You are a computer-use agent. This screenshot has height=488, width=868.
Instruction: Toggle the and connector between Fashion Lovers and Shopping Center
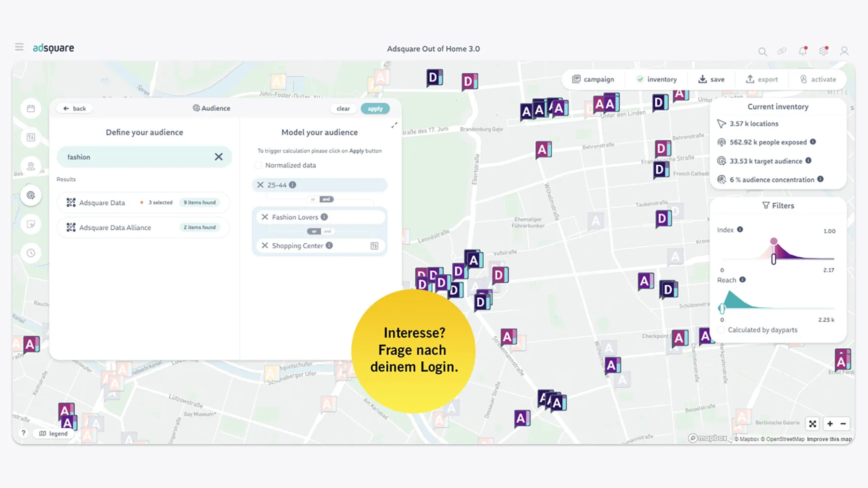point(327,231)
